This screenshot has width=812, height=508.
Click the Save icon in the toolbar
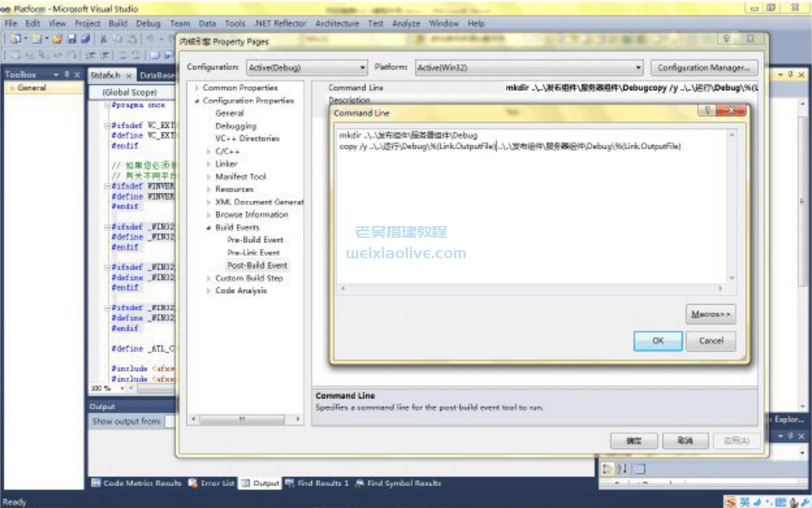point(72,39)
